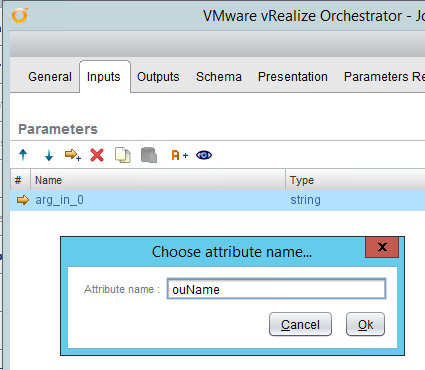Viewport: 425px width, 370px height.
Task: Move parameter down with the down arrow icon
Action: (49, 155)
